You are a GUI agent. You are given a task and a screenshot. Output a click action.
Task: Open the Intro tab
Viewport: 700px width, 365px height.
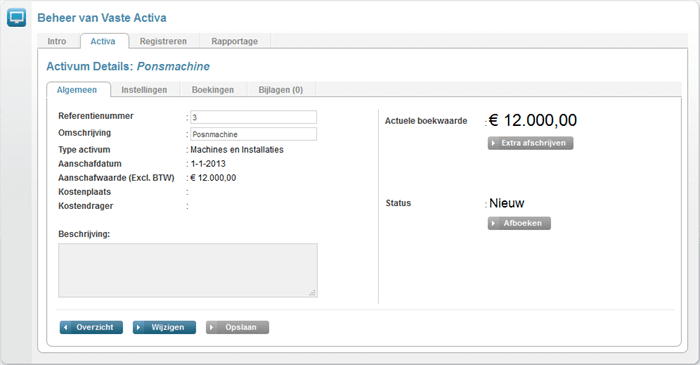click(x=57, y=41)
